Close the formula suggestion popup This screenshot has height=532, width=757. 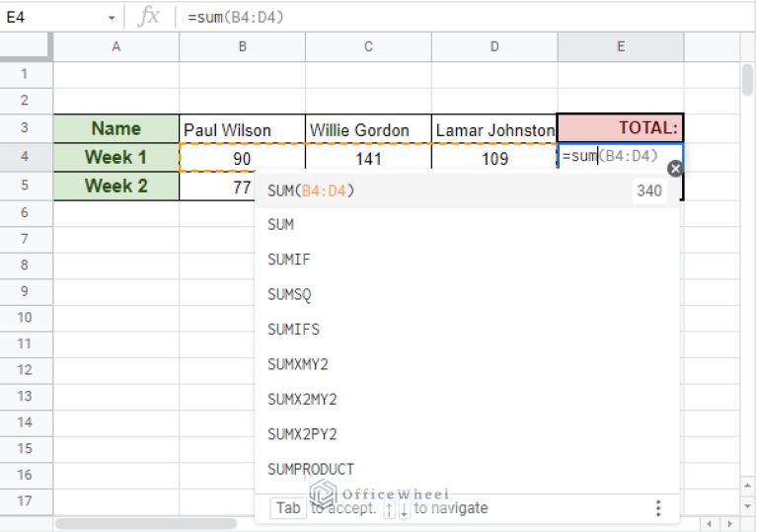(x=675, y=169)
